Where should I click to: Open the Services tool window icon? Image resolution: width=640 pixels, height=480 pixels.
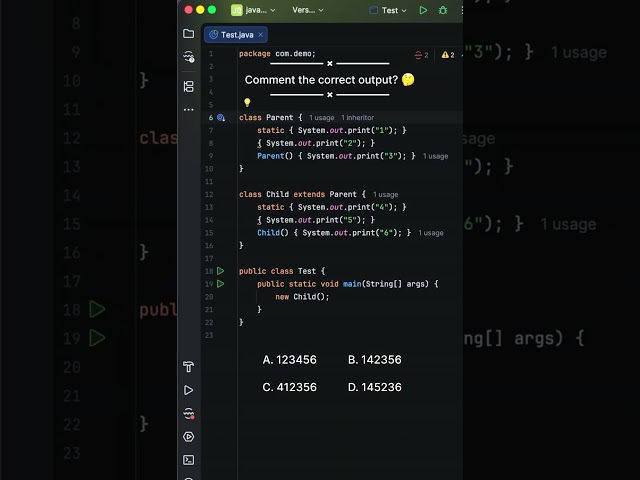coord(189,437)
